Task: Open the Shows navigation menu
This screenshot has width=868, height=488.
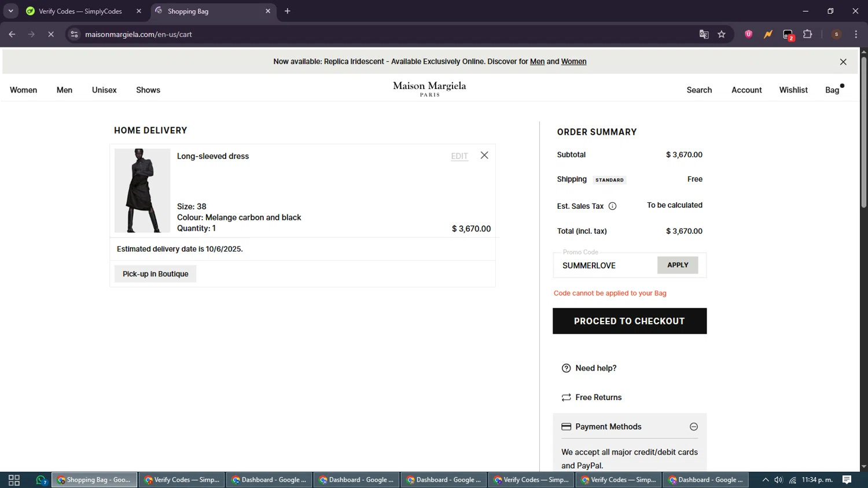Action: pos(148,90)
